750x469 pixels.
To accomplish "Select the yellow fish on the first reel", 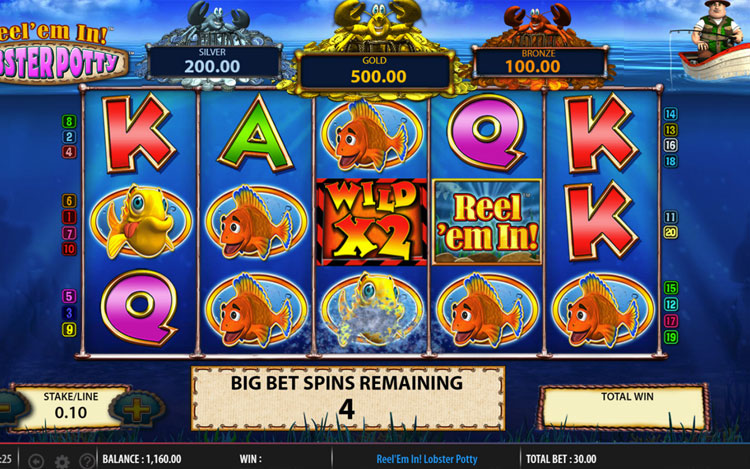I will click(x=141, y=221).
